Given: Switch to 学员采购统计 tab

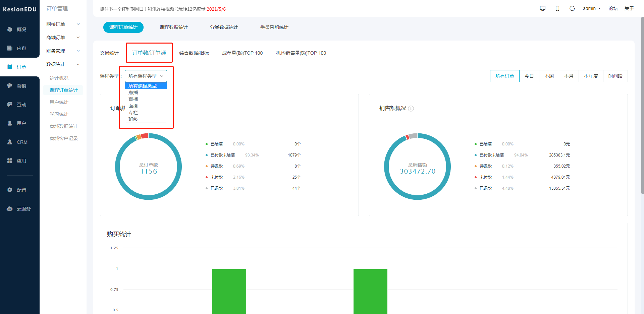Looking at the screenshot, I should [x=274, y=27].
